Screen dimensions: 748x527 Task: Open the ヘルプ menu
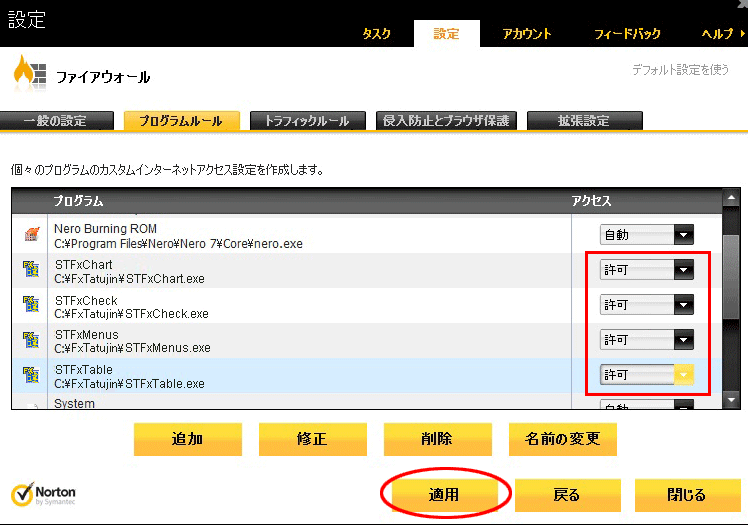point(717,33)
